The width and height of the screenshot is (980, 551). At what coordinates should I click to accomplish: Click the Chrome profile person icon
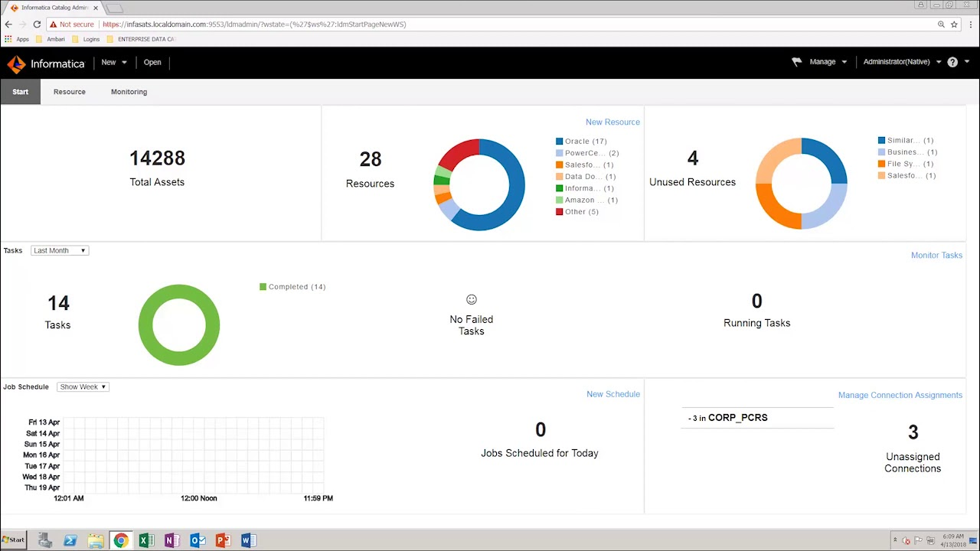[x=921, y=5]
